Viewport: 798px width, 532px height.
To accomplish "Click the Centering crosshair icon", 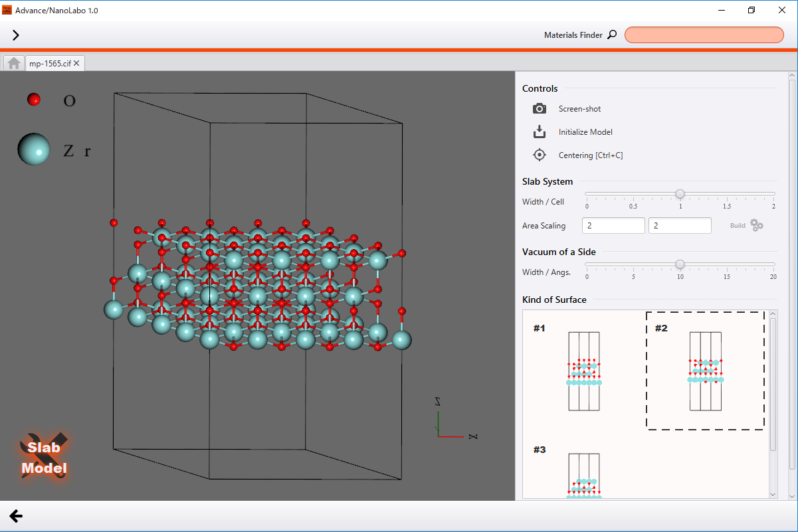I will click(540, 155).
